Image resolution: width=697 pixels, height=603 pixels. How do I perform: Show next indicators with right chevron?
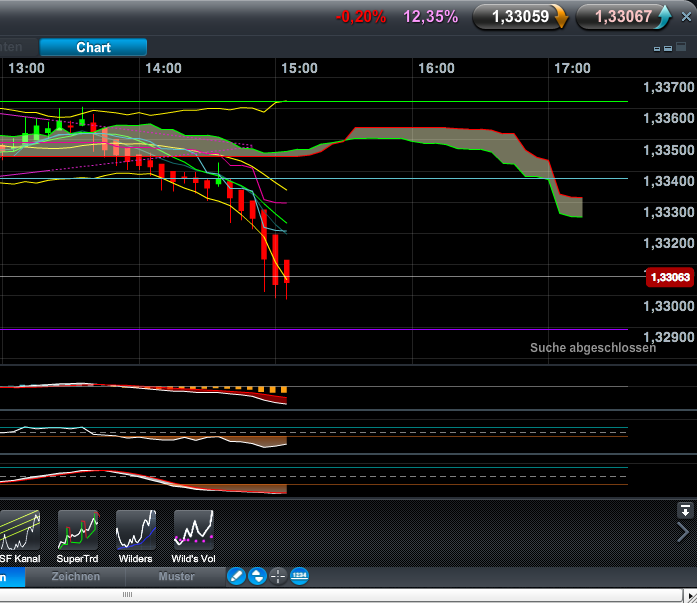(x=683, y=532)
